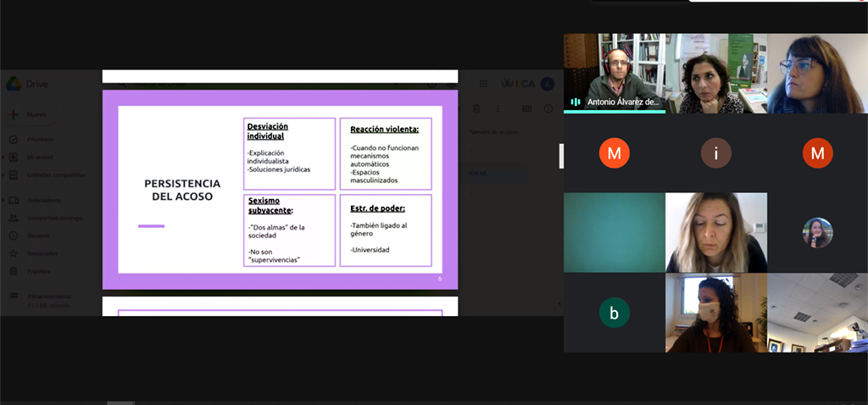This screenshot has height=405, width=868.
Task: Expand the Ordenadores tree arrow
Action: tap(3, 200)
